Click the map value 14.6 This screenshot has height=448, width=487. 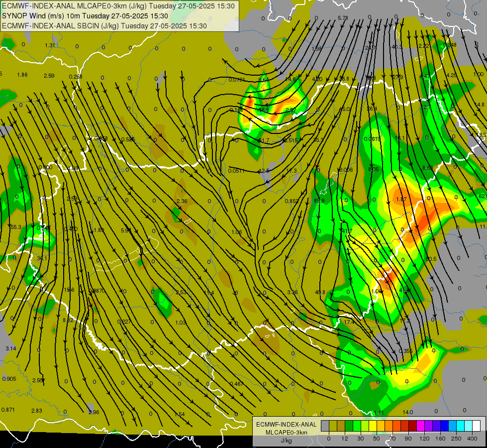click(x=291, y=79)
